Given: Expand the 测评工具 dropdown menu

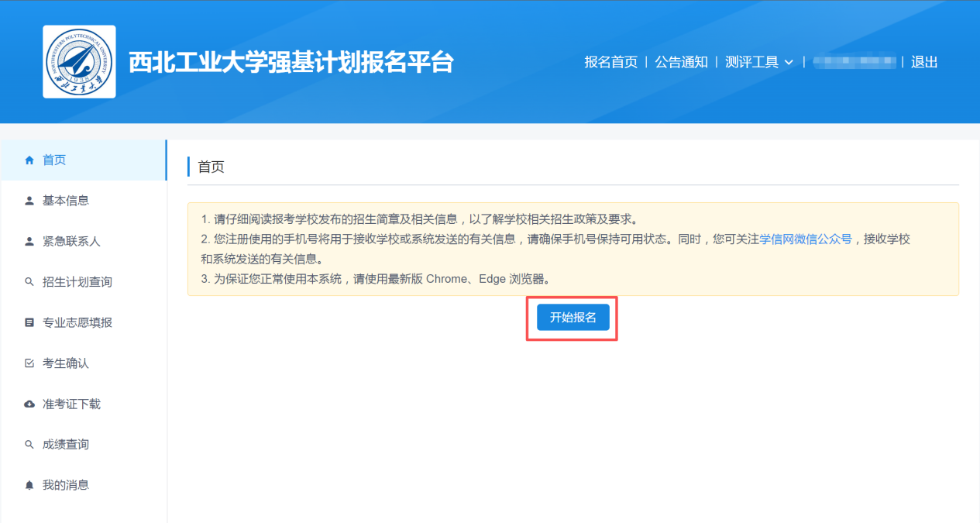Looking at the screenshot, I should [x=751, y=63].
